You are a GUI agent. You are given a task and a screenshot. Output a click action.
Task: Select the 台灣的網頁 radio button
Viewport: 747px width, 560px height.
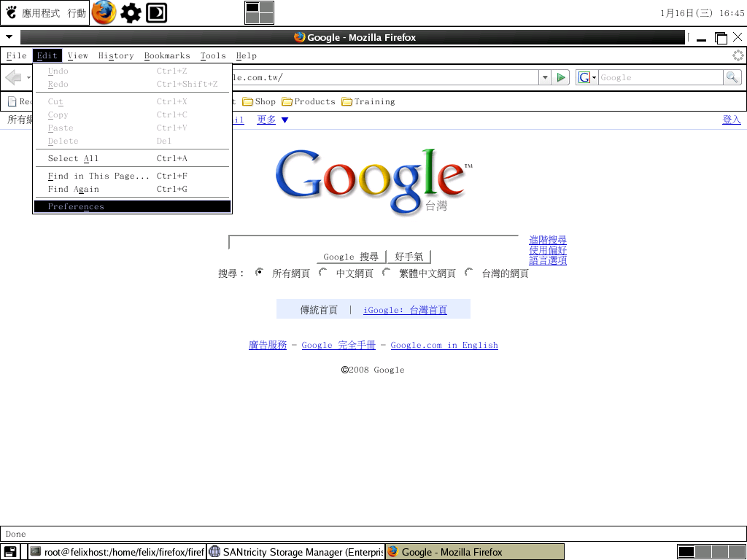(x=469, y=273)
